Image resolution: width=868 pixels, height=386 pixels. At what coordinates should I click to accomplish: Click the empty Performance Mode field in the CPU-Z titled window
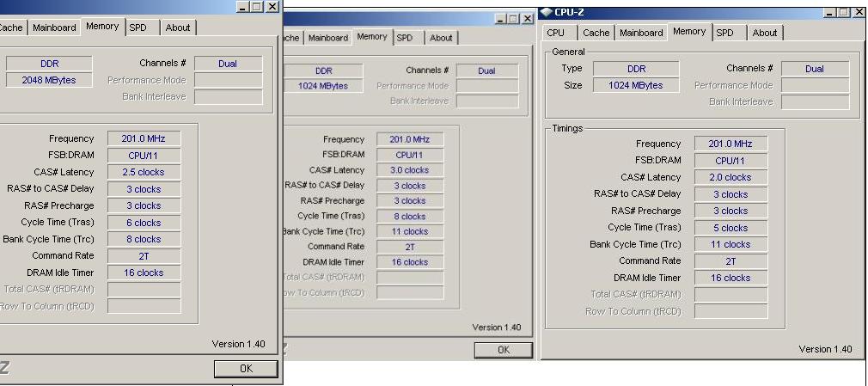point(815,85)
